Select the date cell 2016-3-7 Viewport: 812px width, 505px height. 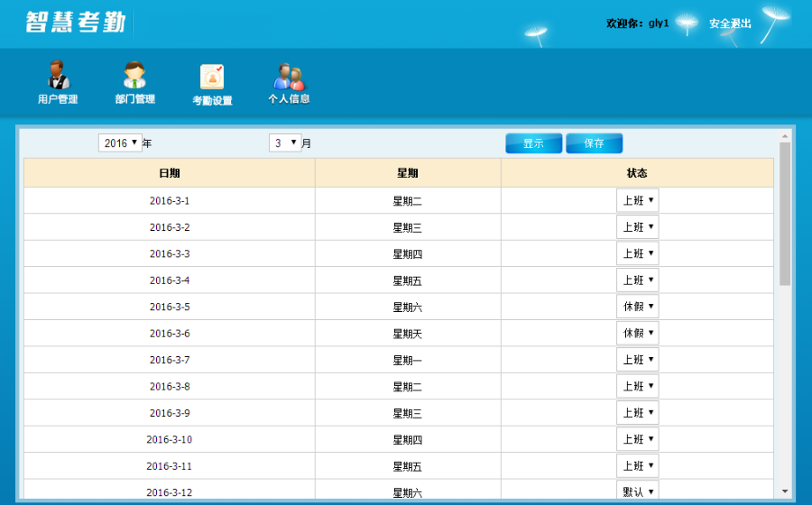(170, 360)
